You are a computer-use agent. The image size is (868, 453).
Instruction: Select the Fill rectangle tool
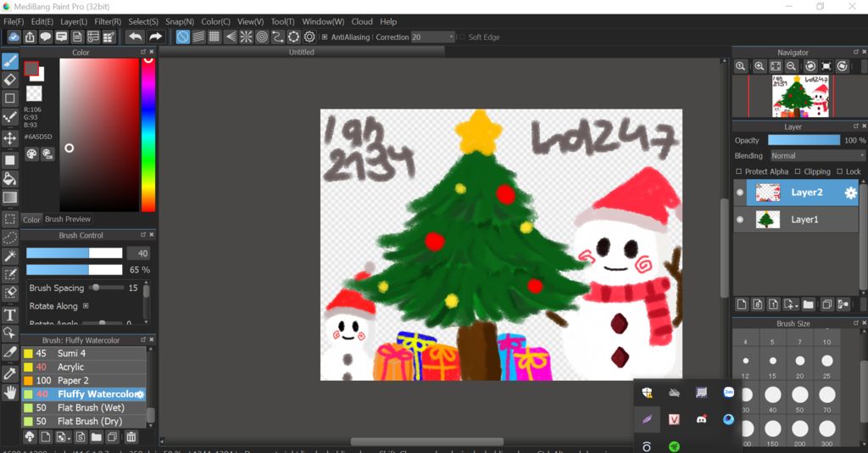pos(10,160)
